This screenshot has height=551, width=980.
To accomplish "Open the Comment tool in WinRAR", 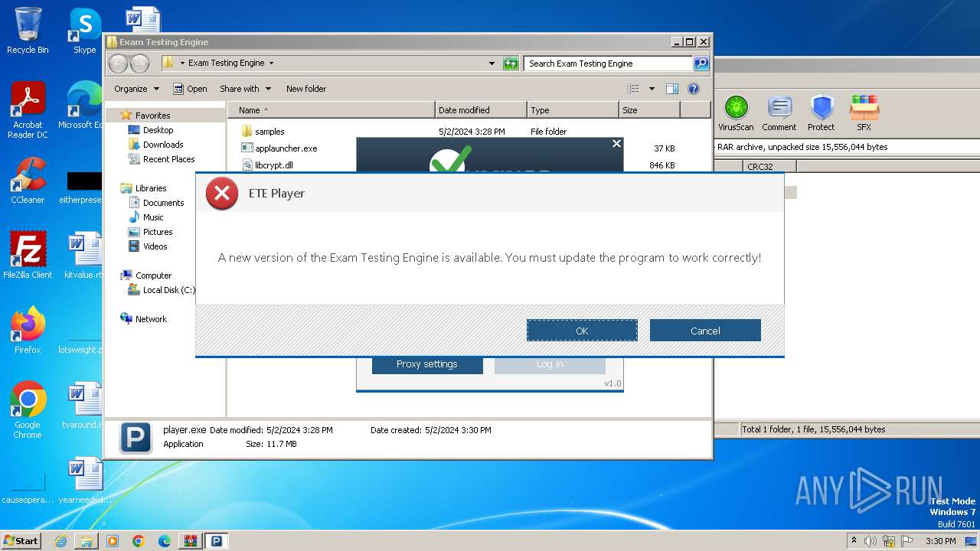I will pos(779,113).
